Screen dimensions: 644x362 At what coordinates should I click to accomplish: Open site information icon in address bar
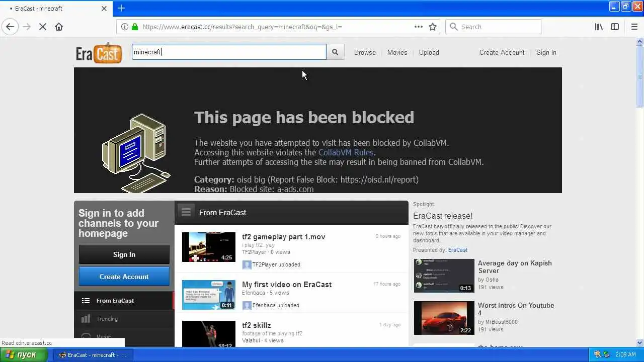[x=124, y=27]
